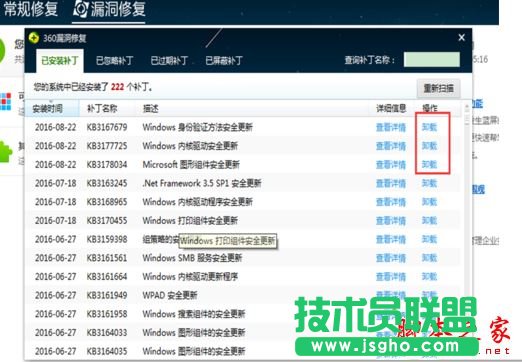The width and height of the screenshot is (522, 362).
Task: Uninstall the Windows SMB patch KB3161561
Action: (x=429, y=258)
